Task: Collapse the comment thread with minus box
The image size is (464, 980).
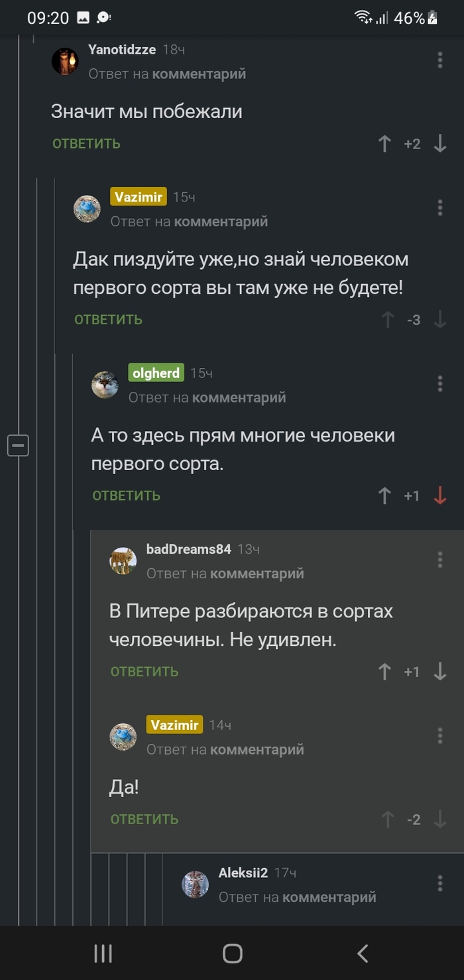Action: point(18,446)
